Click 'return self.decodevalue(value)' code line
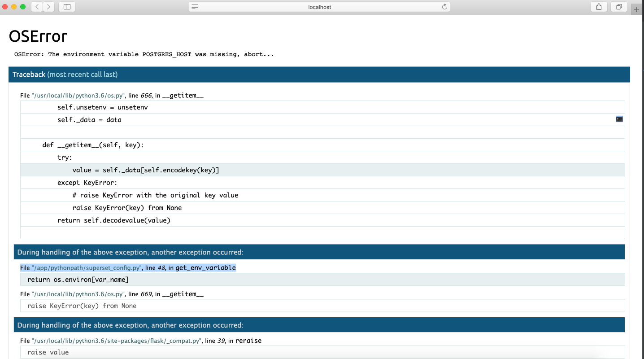644x359 pixels. point(322,220)
